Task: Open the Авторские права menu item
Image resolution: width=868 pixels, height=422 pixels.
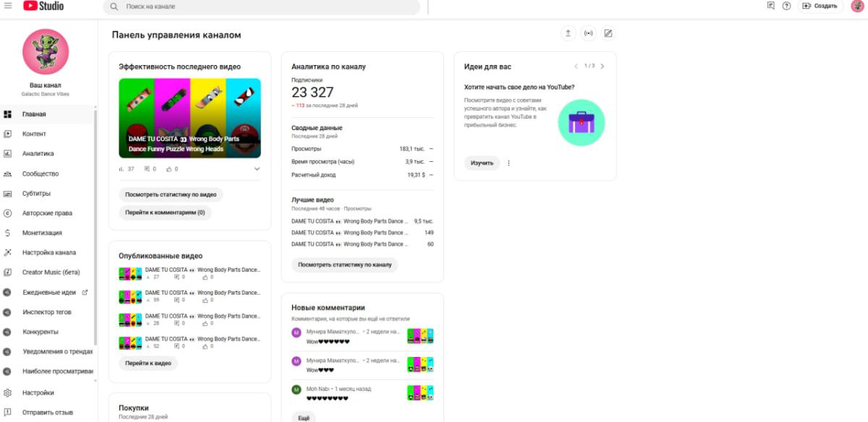Action: [48, 213]
